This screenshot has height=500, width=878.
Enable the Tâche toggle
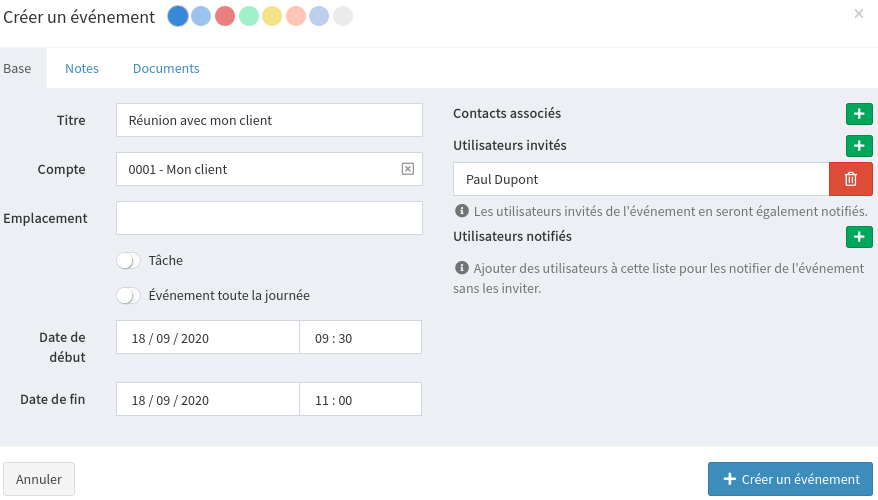coord(129,261)
